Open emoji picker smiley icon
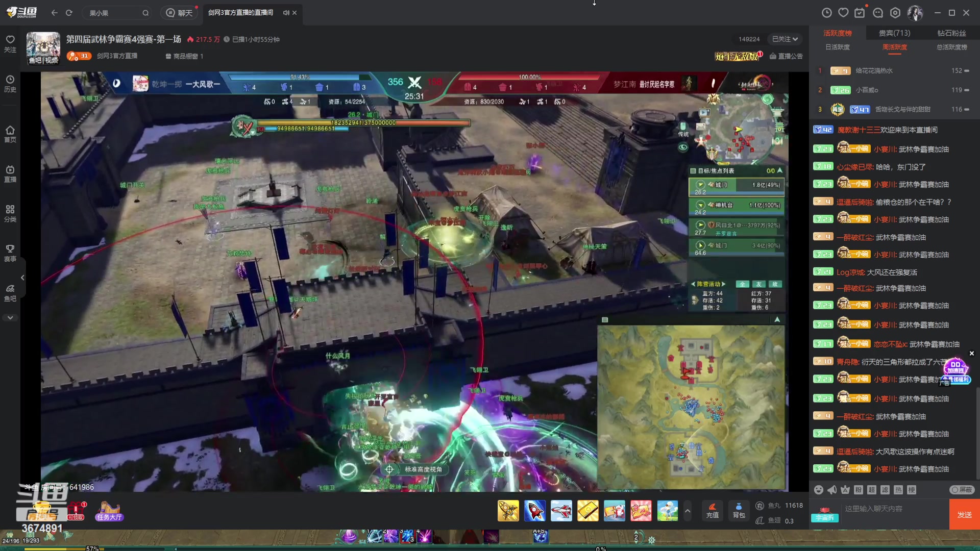980x551 pixels. (819, 490)
